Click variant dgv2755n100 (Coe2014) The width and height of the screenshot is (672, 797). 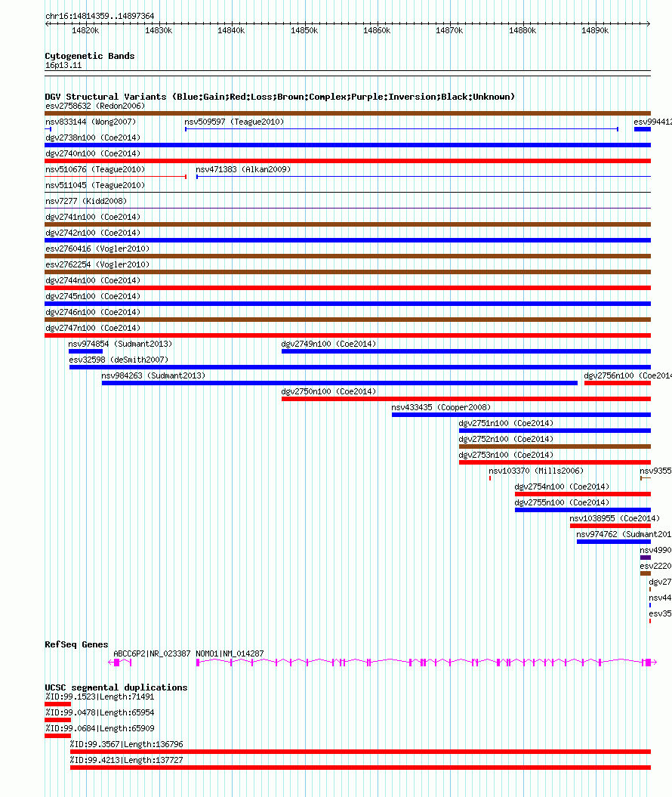tap(562, 502)
